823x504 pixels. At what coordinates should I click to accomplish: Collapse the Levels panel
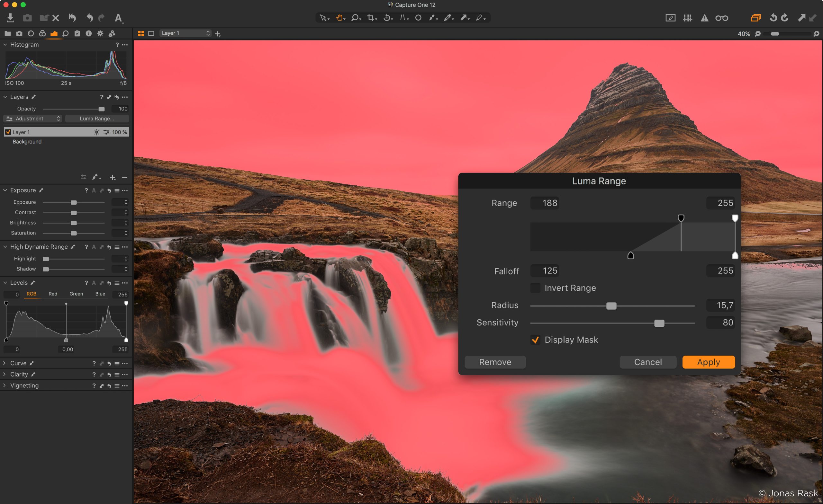click(5, 282)
